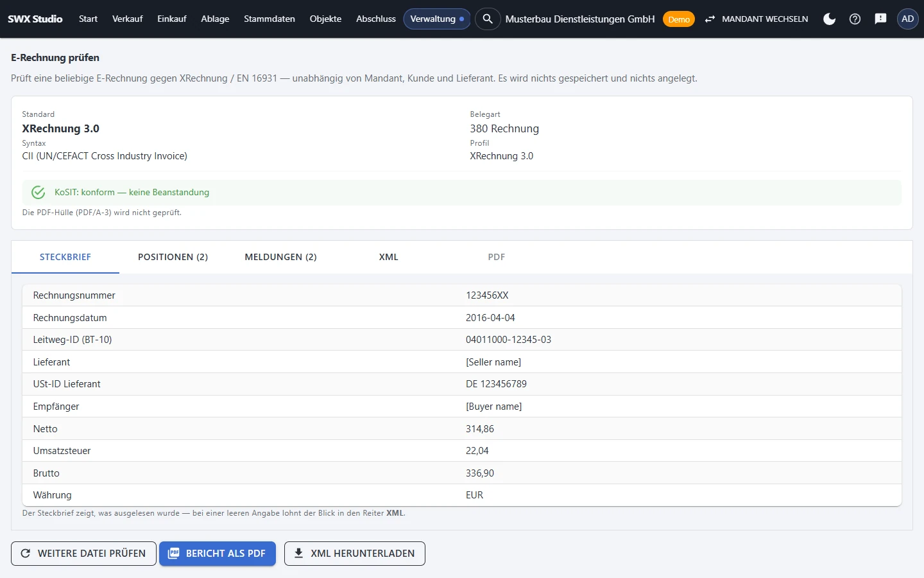924x578 pixels.
Task: Click the orange Demo badge
Action: tap(679, 19)
